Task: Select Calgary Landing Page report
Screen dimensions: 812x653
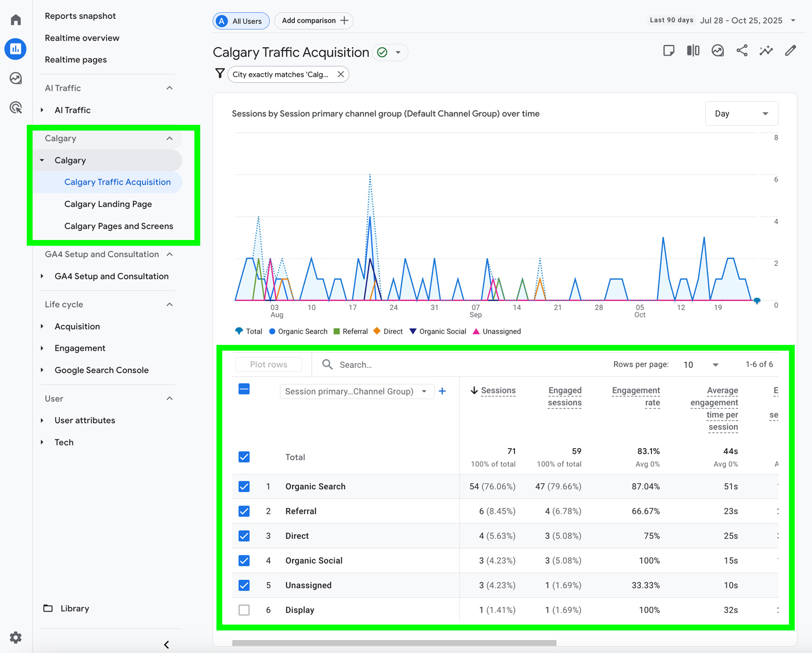Action: click(x=108, y=204)
